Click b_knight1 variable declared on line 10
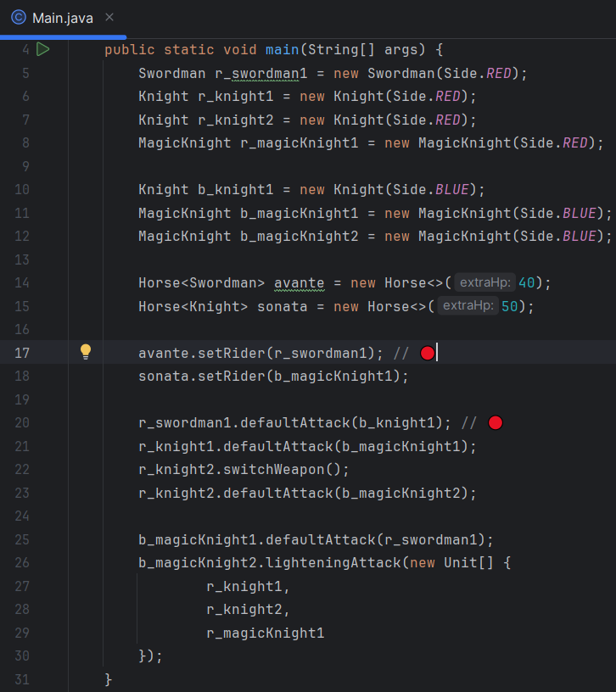This screenshot has width=616, height=692. (236, 190)
